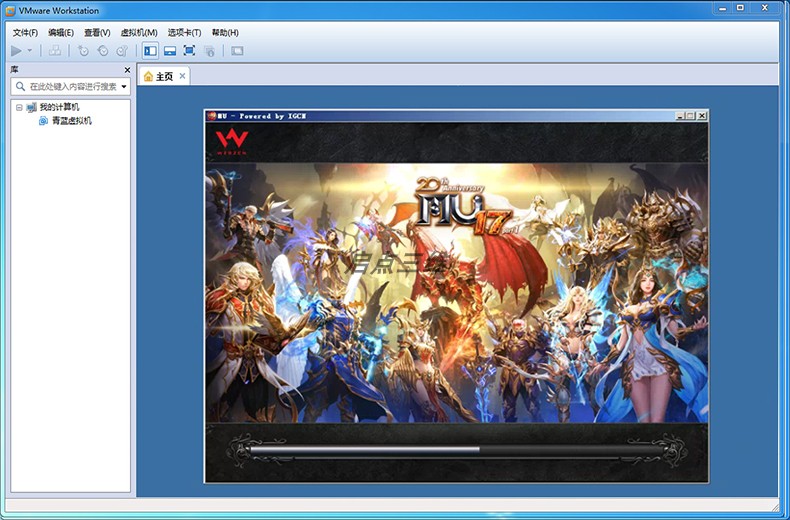Maximize the VMware Workstation window
This screenshot has width=790, height=520.
pos(740,8)
